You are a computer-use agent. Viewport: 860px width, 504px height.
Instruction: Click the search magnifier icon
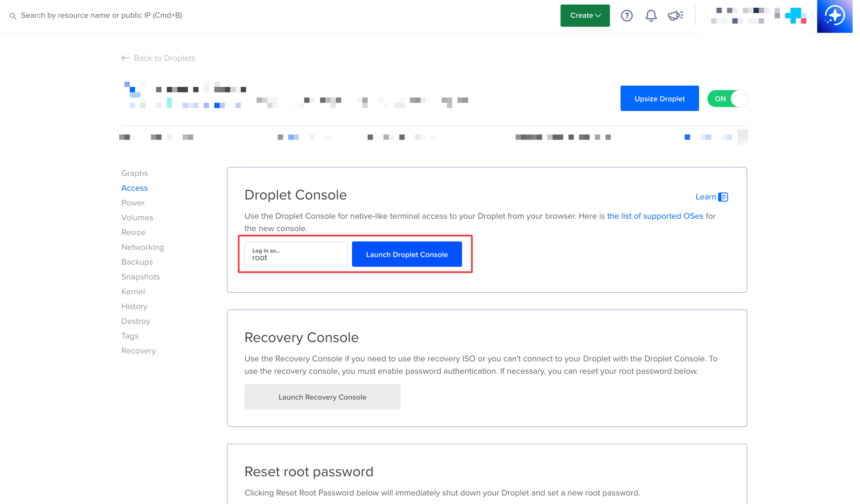tap(13, 16)
